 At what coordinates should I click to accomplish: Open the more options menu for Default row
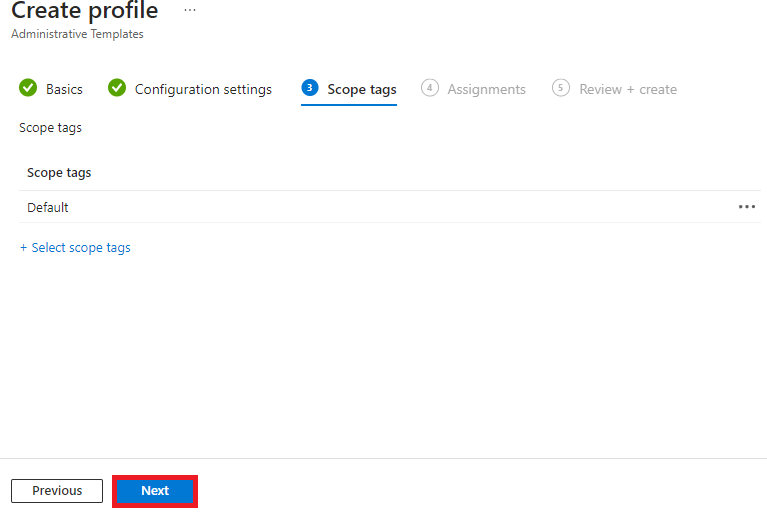coord(746,207)
